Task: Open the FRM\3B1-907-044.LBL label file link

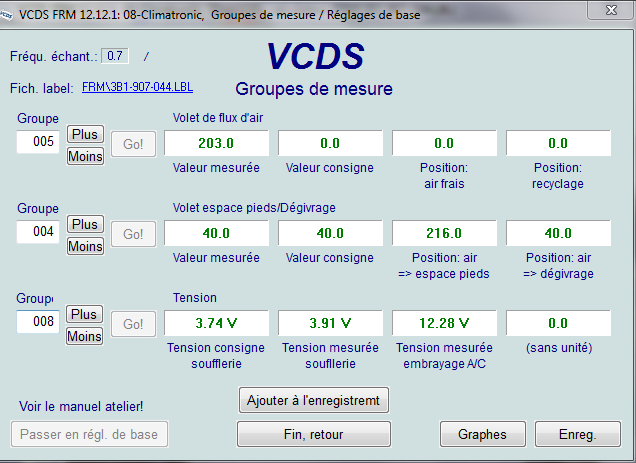Action: click(138, 87)
